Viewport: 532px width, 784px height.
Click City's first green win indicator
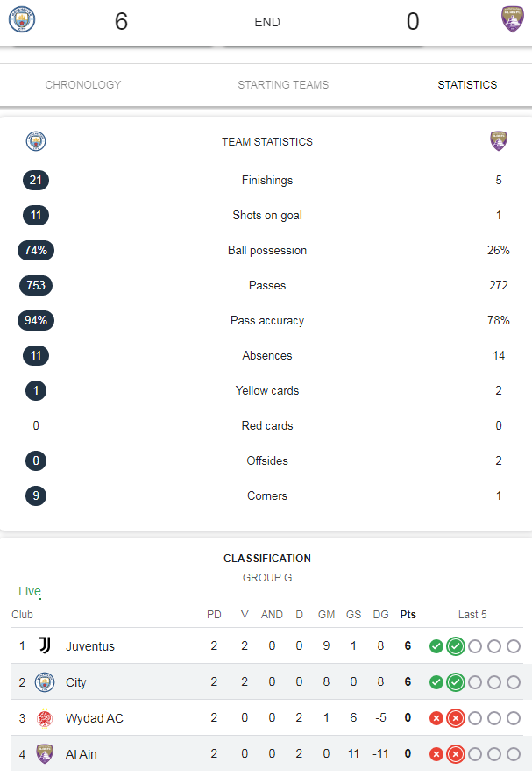point(436,682)
